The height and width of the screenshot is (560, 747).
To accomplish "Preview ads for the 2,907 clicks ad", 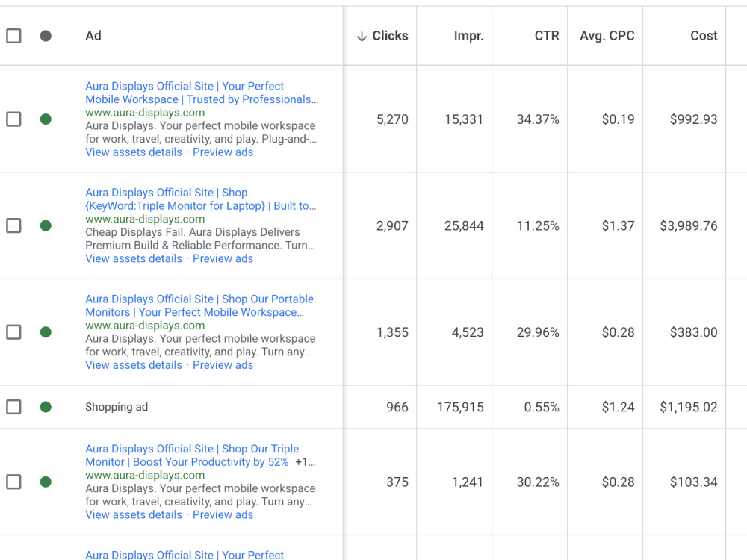I will pyautogui.click(x=223, y=258).
